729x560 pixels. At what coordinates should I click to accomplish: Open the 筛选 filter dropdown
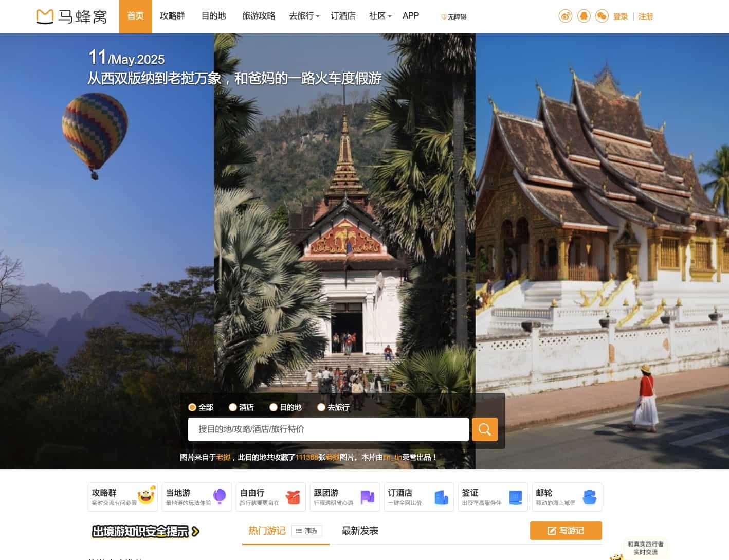pyautogui.click(x=306, y=531)
